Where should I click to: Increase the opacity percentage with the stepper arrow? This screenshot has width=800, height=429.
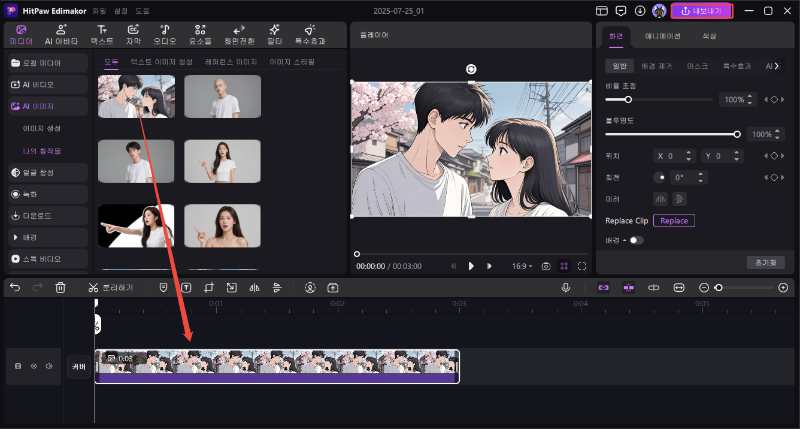[777, 131]
